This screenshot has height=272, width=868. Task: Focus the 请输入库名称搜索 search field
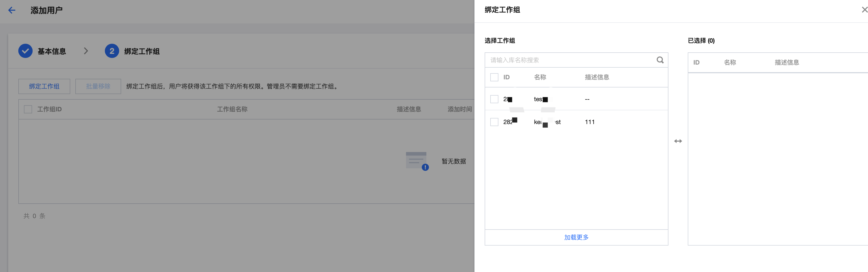pos(569,60)
